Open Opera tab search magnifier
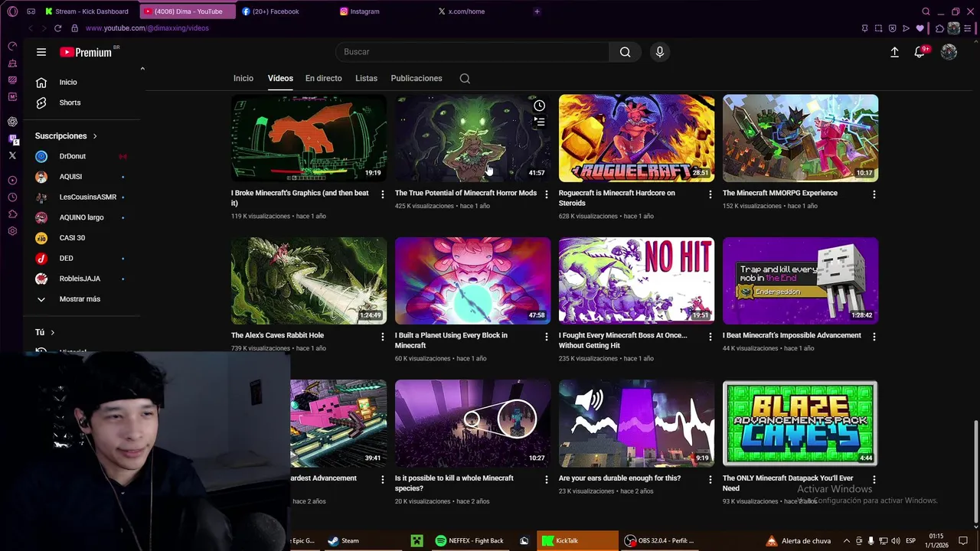The height and width of the screenshot is (551, 980). [x=926, y=11]
